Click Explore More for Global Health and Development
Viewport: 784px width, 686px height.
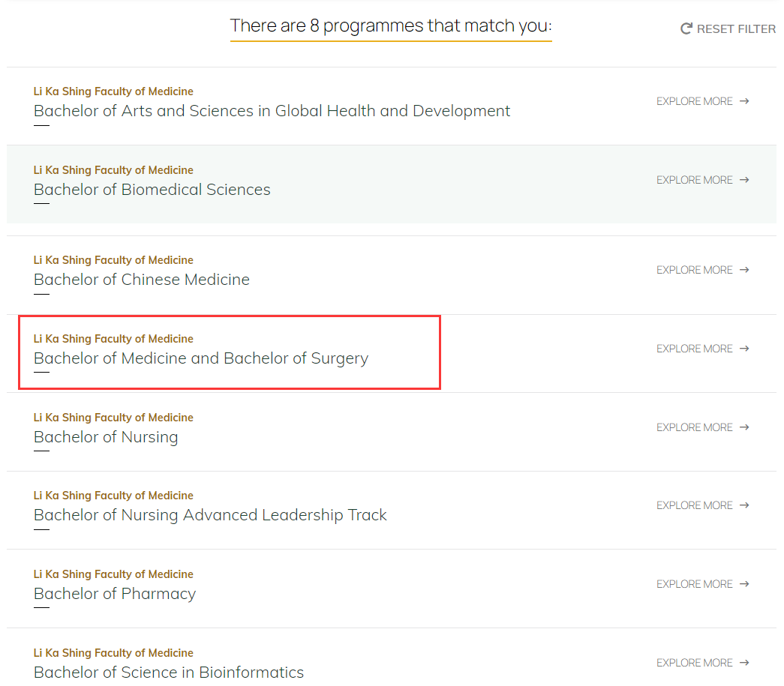pos(694,101)
